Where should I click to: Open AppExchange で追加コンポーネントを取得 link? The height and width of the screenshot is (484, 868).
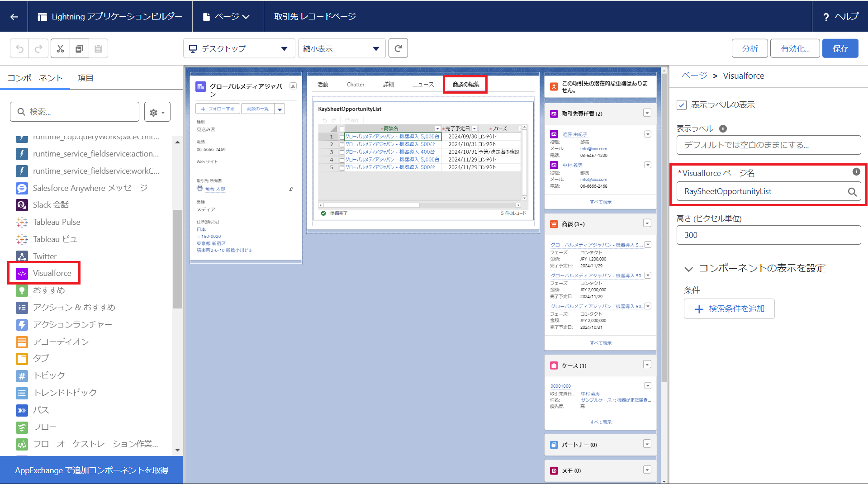tap(91, 470)
